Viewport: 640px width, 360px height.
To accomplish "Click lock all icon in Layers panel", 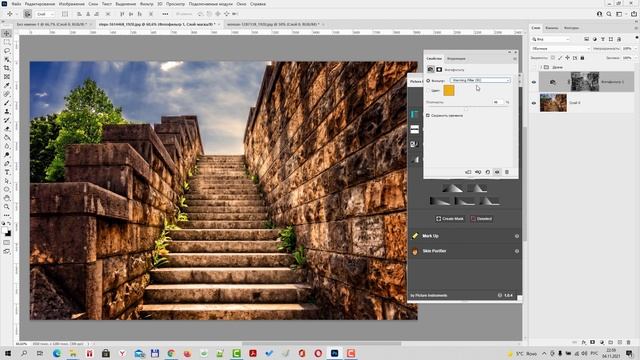I will [x=582, y=58].
